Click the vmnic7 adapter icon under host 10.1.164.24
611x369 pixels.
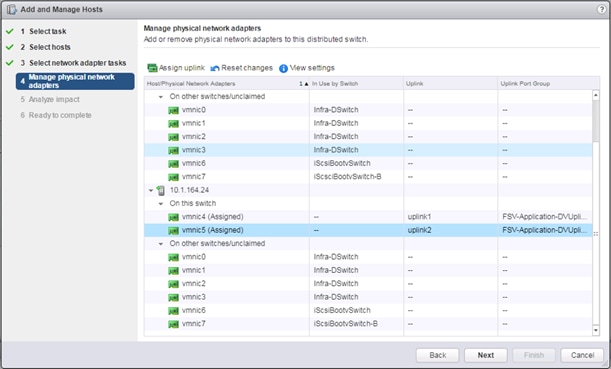click(173, 324)
